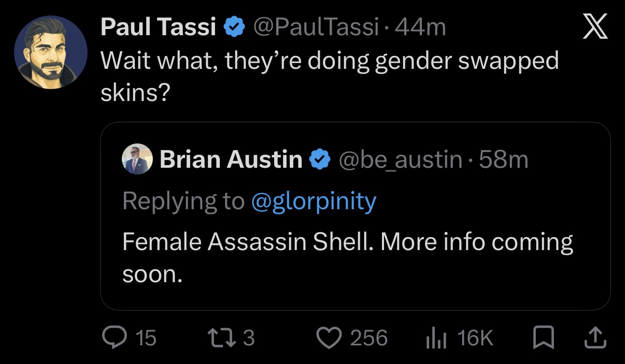Open the share menu using the upload arrow icon
625x364 pixels.
594,338
